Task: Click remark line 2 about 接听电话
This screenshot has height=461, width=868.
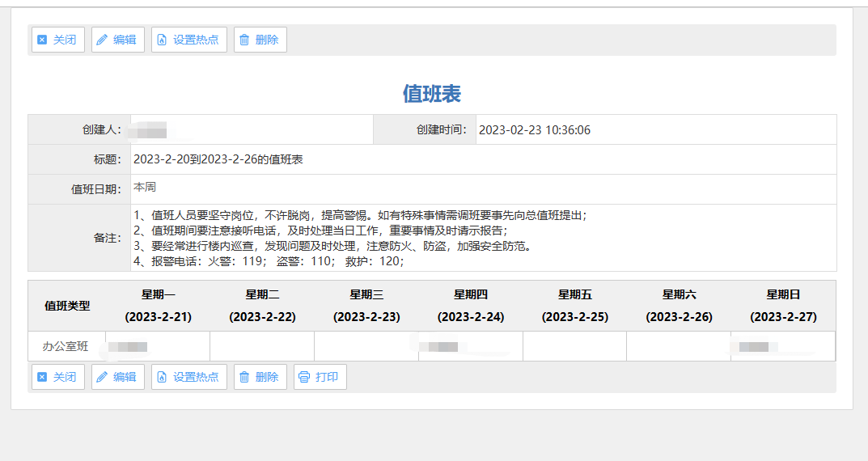Action: pos(320,230)
